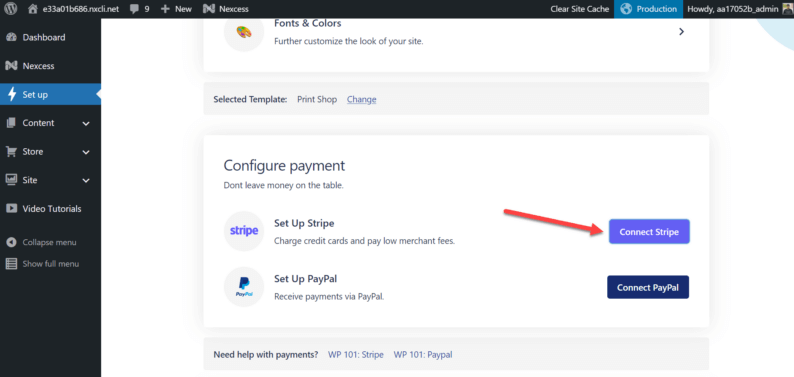
Task: Click the Collapse menu arrow icon
Action: tap(11, 242)
